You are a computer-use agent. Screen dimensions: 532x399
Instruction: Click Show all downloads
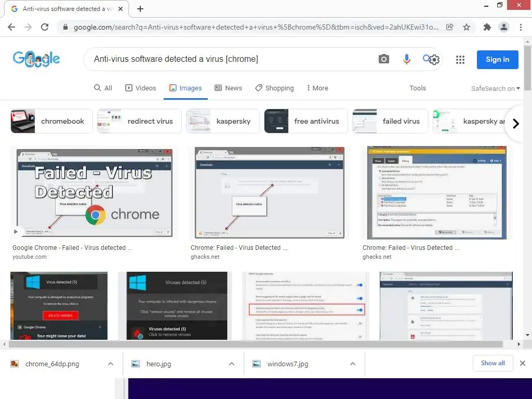493,363
